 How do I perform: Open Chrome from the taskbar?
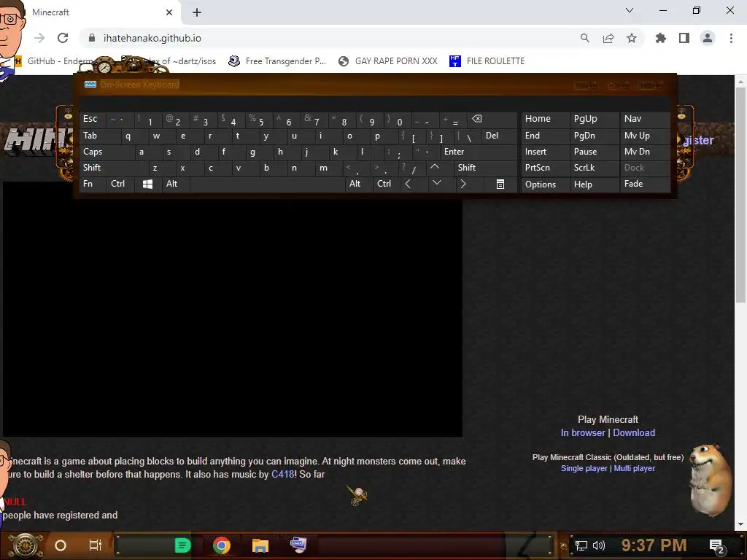(x=222, y=545)
